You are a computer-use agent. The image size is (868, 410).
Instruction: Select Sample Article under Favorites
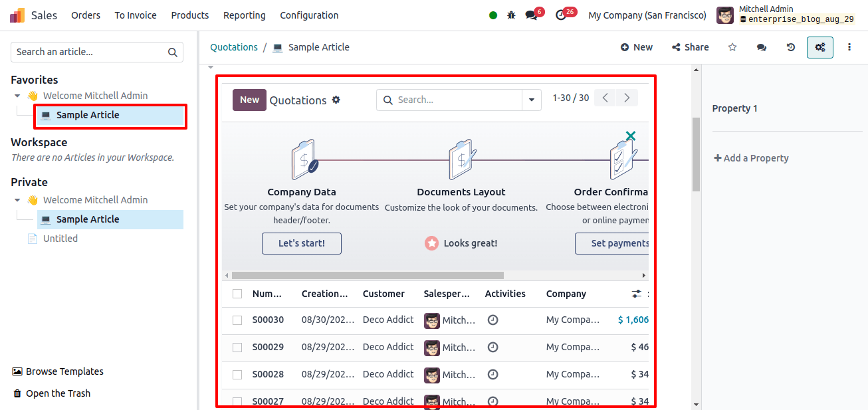tap(110, 115)
